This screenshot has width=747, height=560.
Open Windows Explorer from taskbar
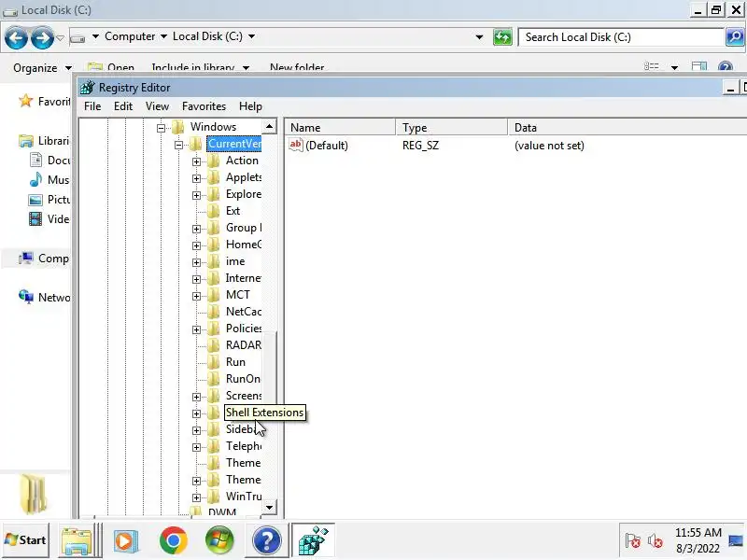[77, 540]
